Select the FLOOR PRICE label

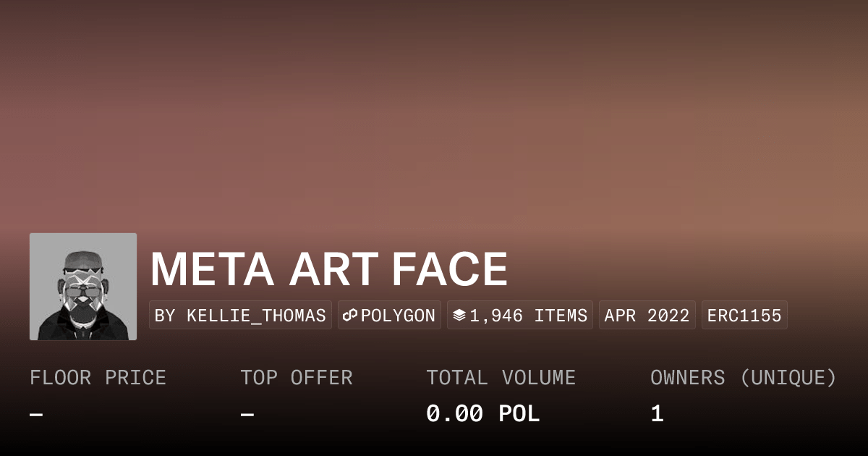click(98, 378)
